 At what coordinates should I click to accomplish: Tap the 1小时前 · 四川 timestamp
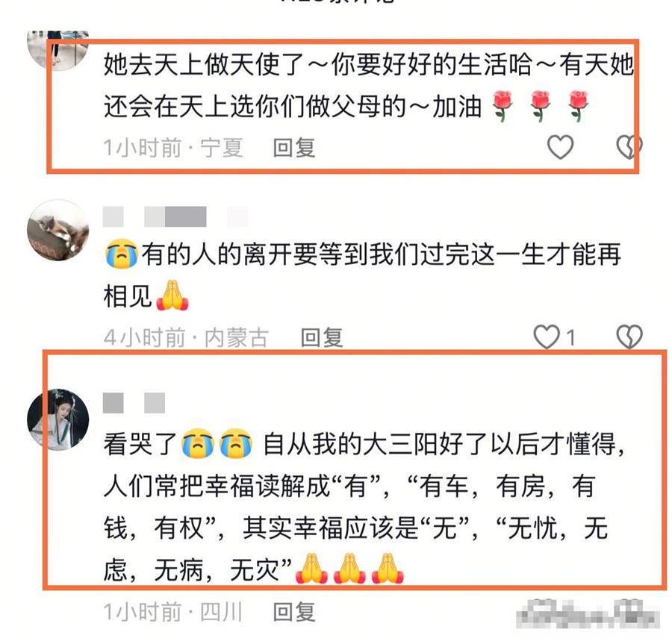pos(173,611)
